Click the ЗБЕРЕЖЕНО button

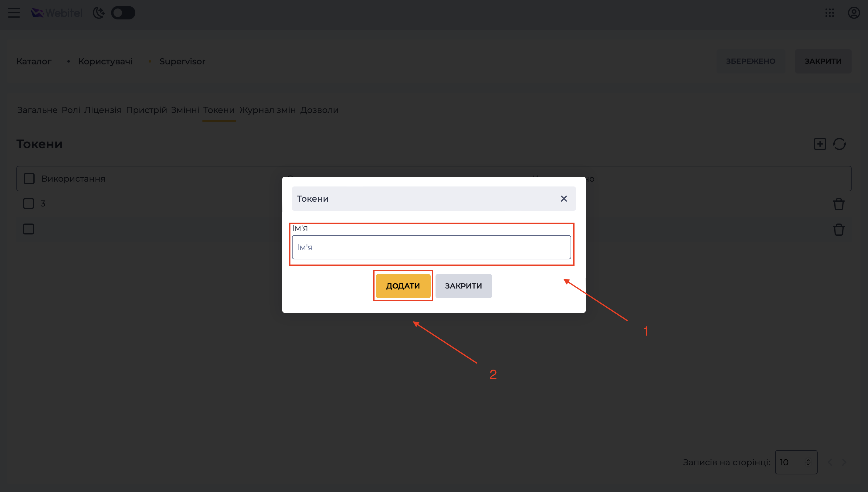coord(751,61)
